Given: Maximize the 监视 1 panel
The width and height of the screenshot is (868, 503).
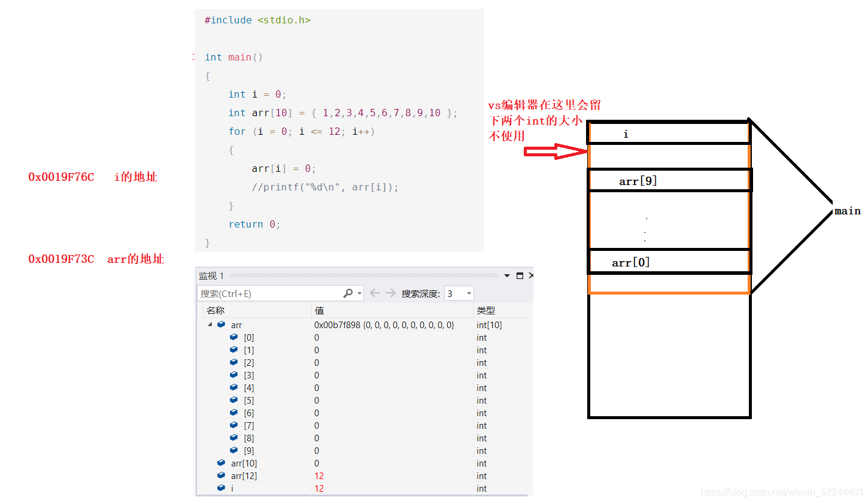Looking at the screenshot, I should click(x=520, y=275).
